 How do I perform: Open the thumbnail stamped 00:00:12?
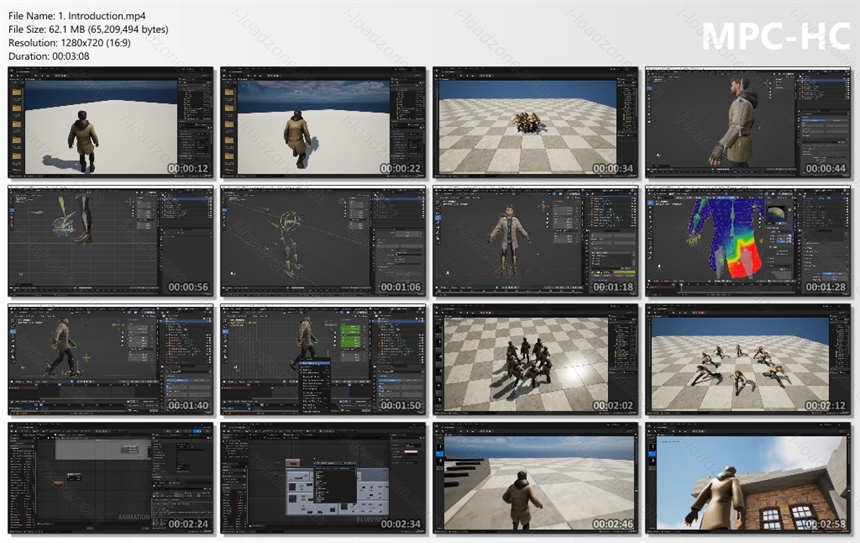pyautogui.click(x=111, y=123)
